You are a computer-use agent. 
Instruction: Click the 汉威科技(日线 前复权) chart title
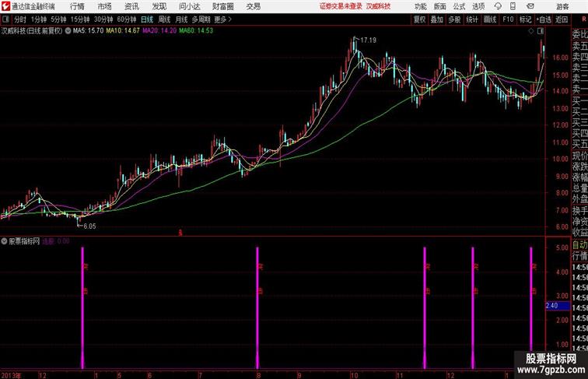[32, 31]
